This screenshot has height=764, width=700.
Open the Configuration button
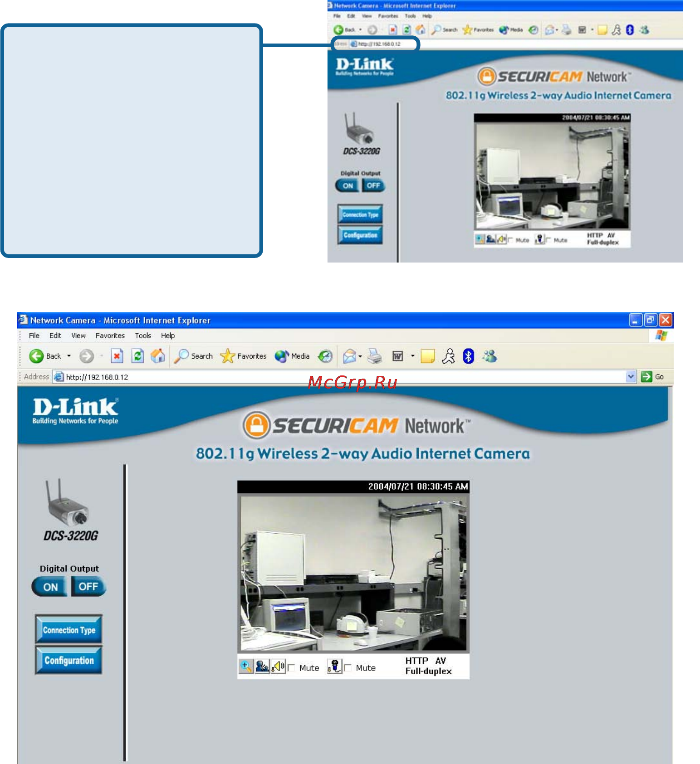[69, 660]
